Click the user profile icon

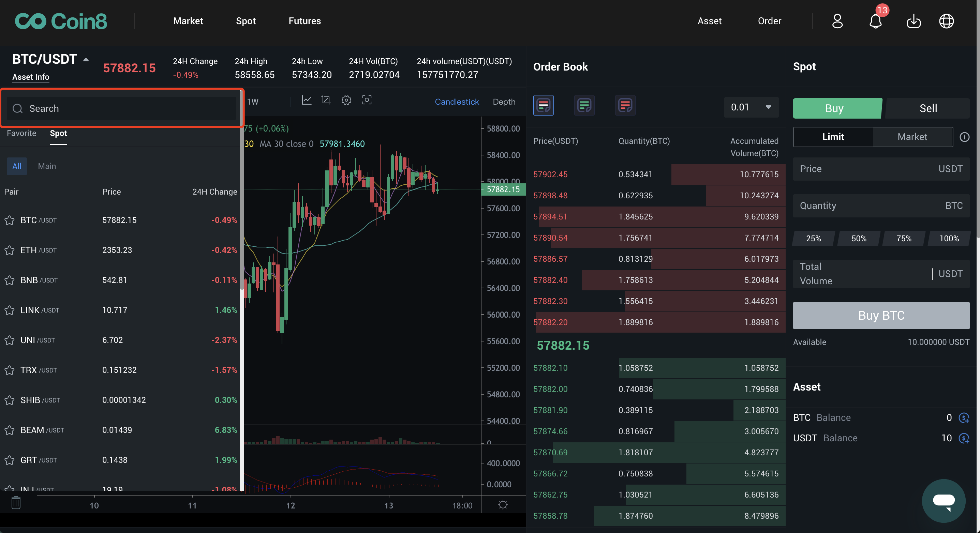pos(837,21)
